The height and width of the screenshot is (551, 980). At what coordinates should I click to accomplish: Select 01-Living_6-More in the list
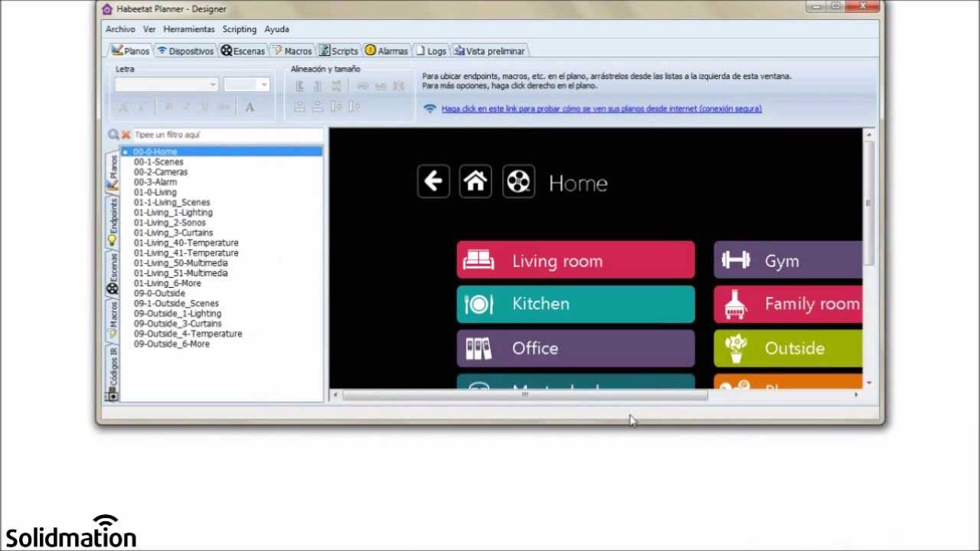168,283
